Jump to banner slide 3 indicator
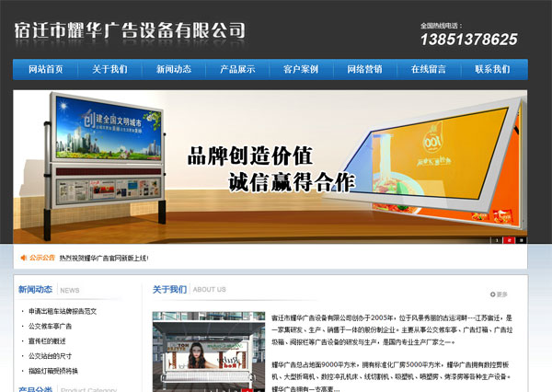 click(522, 240)
